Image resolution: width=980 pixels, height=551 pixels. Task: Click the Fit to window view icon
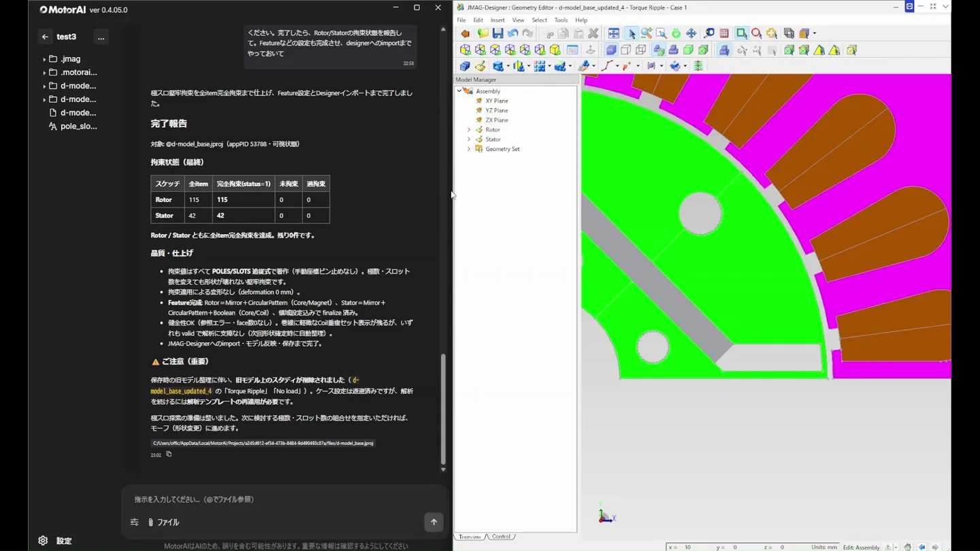pyautogui.click(x=614, y=33)
